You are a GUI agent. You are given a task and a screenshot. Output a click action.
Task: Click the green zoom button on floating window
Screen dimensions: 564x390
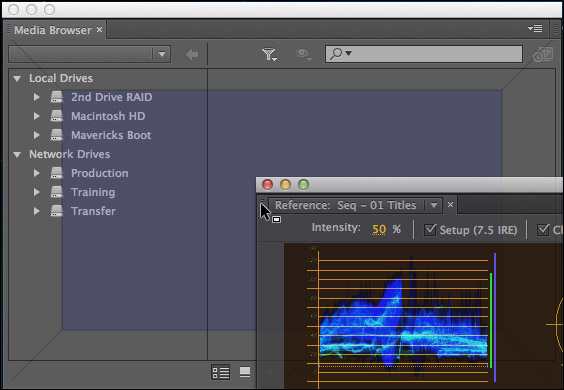click(x=303, y=185)
